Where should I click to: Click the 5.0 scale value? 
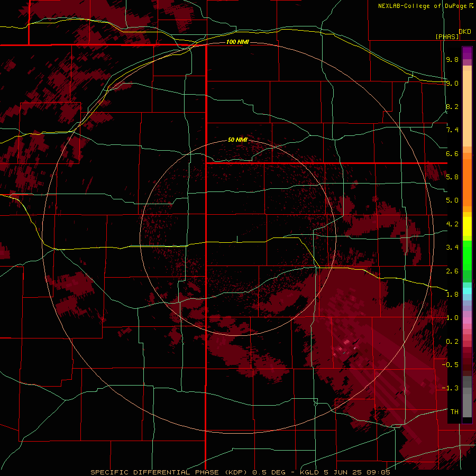[x=452, y=200]
